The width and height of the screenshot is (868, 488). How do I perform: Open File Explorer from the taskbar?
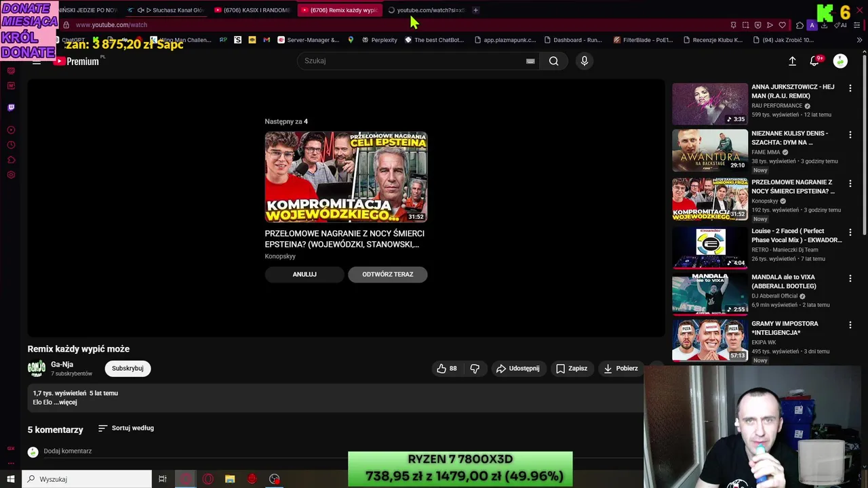click(230, 479)
